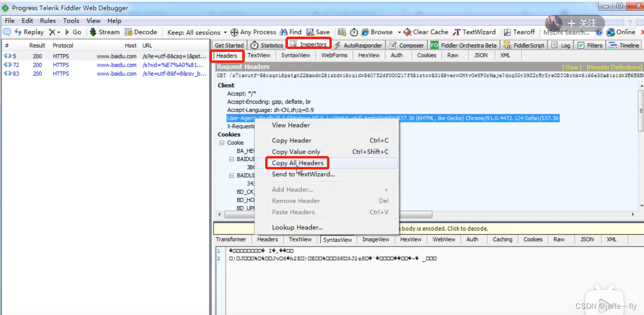644x315 pixels.
Task: Open response Caching tab
Action: tap(502, 239)
